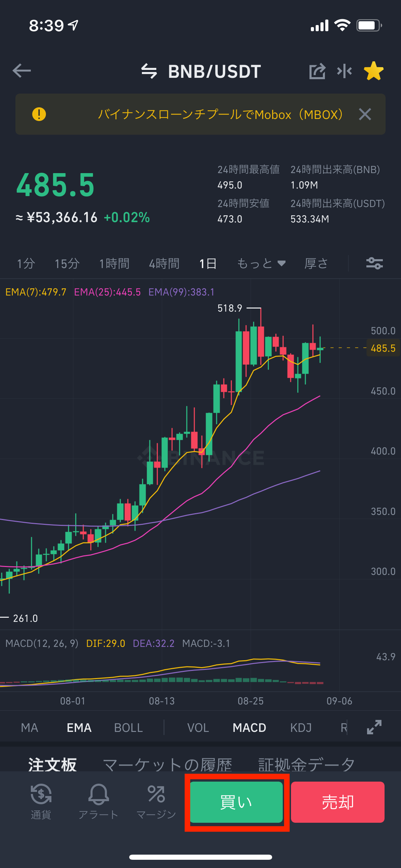Tap the EMA(25):445.5 legend value
Viewport: 401px width, 868px height.
point(108,292)
